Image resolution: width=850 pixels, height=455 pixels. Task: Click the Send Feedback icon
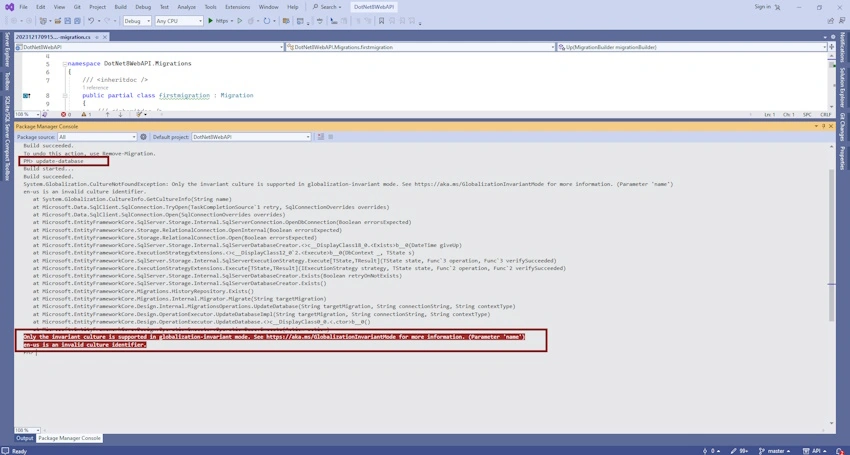click(x=841, y=21)
